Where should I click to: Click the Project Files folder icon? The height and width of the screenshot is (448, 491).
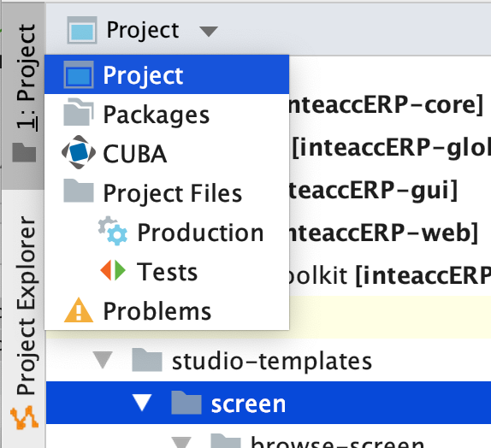click(x=79, y=191)
